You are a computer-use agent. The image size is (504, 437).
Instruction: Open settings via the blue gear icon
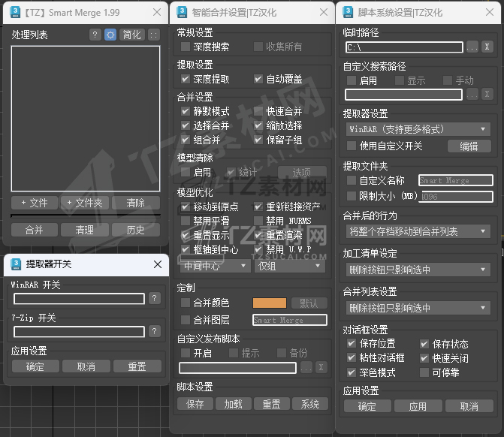point(110,35)
